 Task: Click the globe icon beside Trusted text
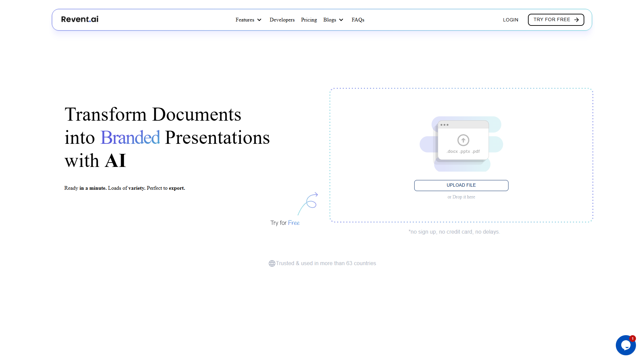(x=272, y=263)
